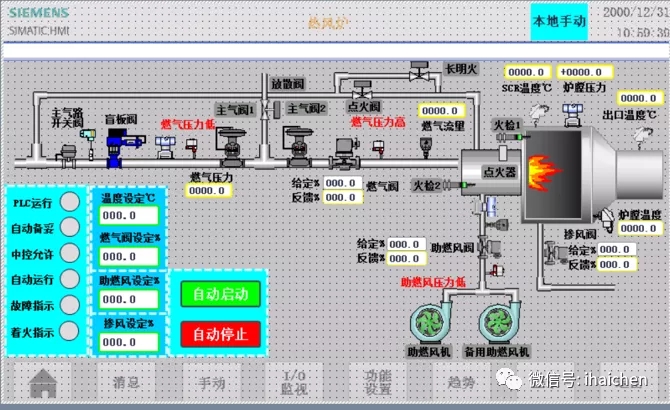Viewport: 670px width, 410px height.
Task: Click the 燃气流量 value field
Action: pos(441,111)
